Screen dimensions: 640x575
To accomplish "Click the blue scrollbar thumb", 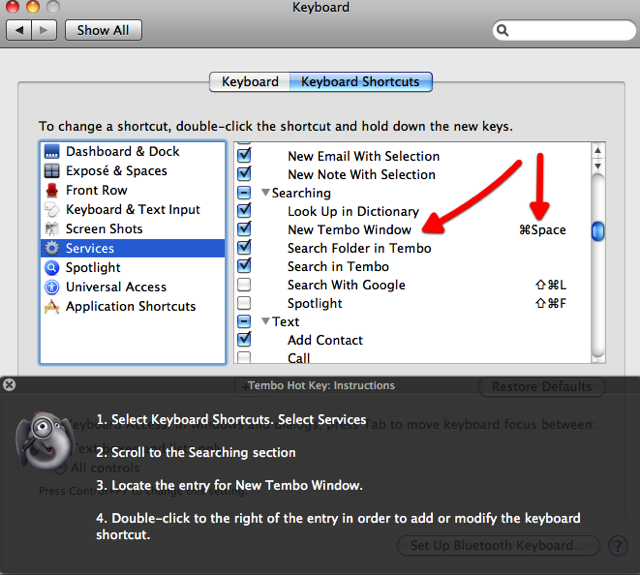I will (598, 231).
